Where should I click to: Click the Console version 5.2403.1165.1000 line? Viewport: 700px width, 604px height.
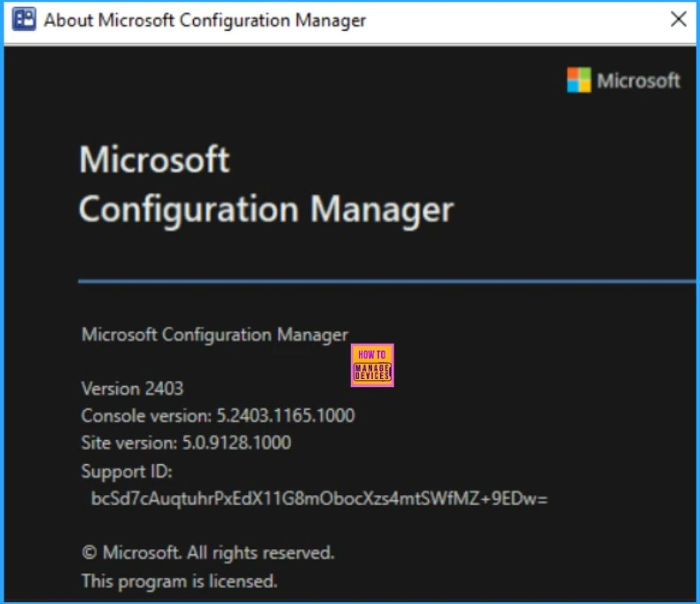[218, 415]
